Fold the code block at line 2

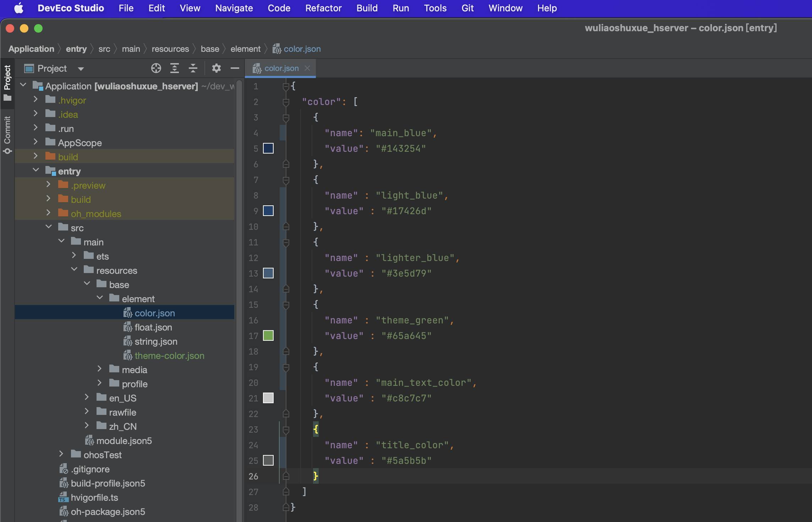click(x=286, y=102)
